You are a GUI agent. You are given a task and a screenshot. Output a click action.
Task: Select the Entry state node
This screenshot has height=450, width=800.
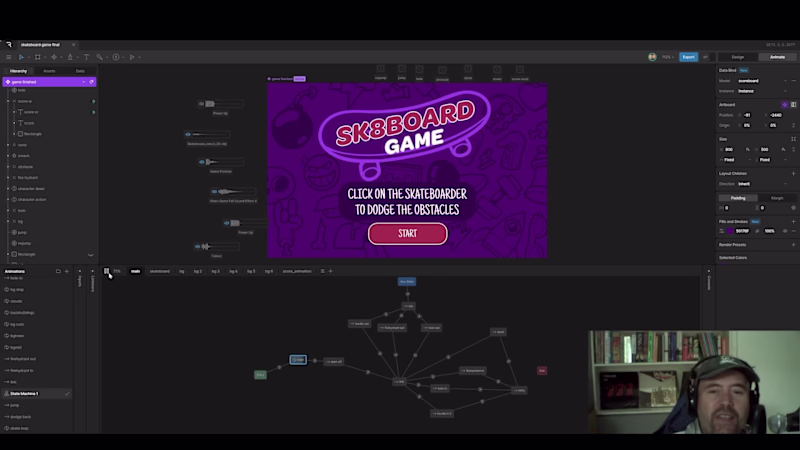pyautogui.click(x=260, y=375)
